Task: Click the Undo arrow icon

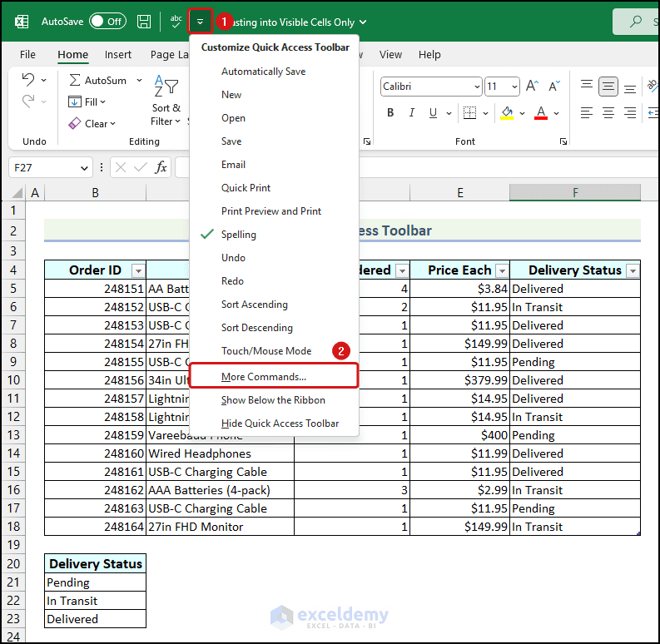Action: (28, 79)
